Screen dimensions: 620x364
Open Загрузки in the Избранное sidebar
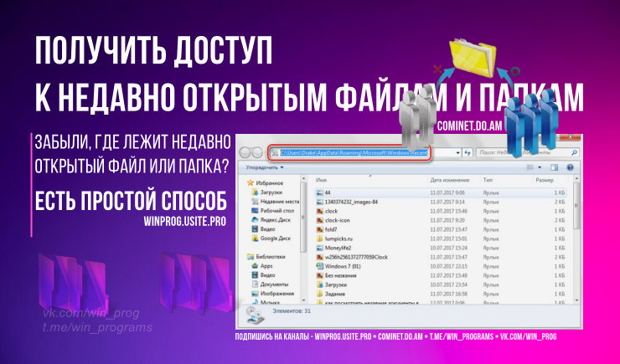pos(272,192)
